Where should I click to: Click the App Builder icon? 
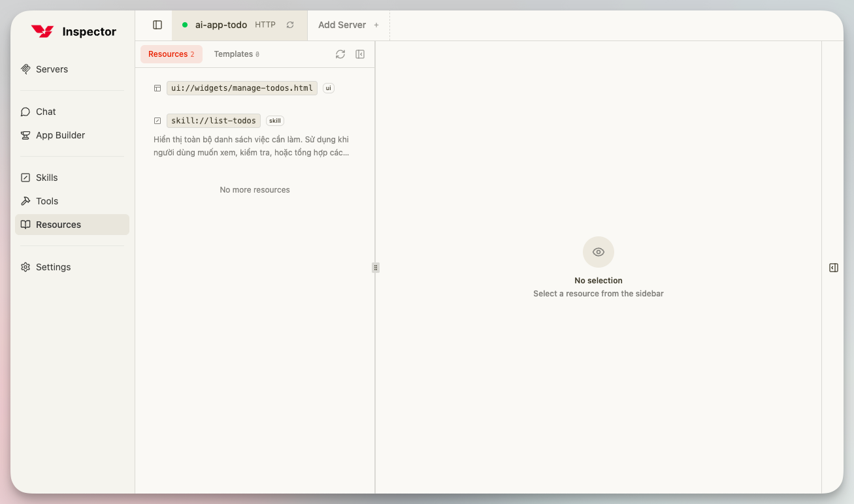[25, 135]
